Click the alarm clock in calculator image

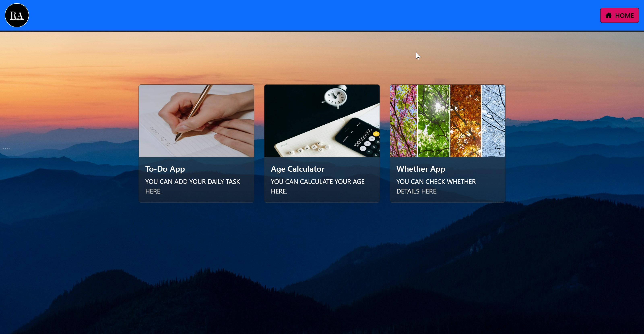[x=335, y=97]
